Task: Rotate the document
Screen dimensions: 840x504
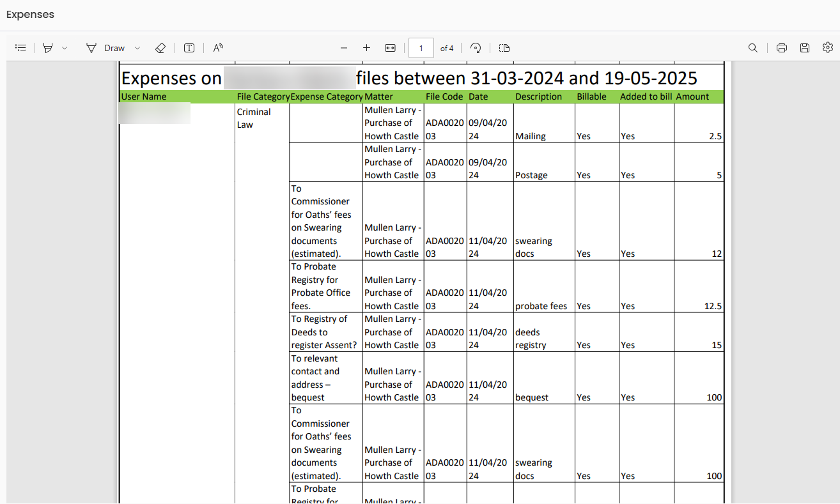Action: 476,48
